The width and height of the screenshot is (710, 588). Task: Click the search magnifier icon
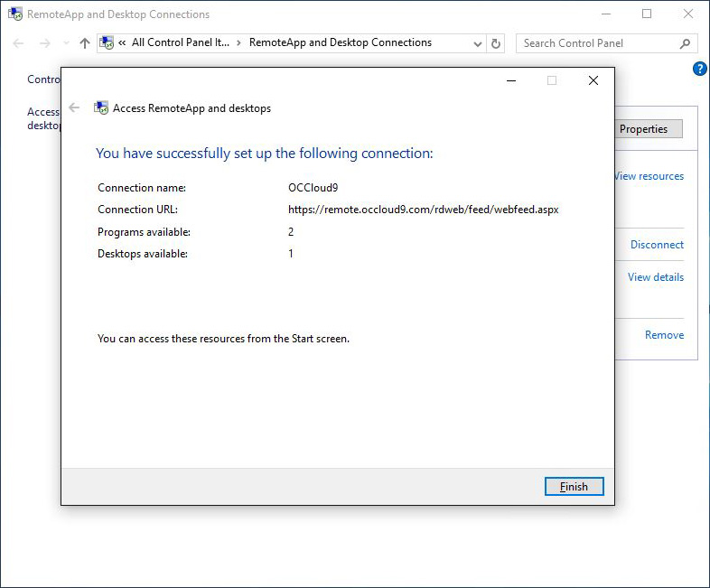click(685, 43)
